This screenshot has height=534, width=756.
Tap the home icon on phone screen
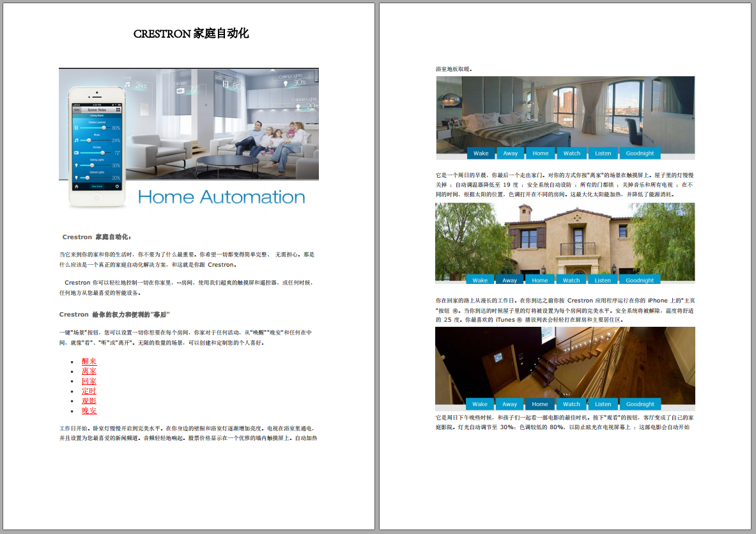77,186
